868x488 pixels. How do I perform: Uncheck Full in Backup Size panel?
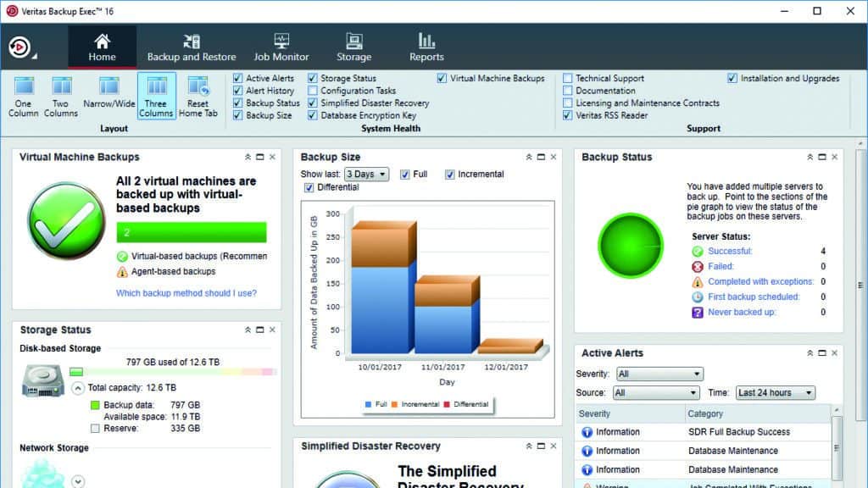(405, 175)
